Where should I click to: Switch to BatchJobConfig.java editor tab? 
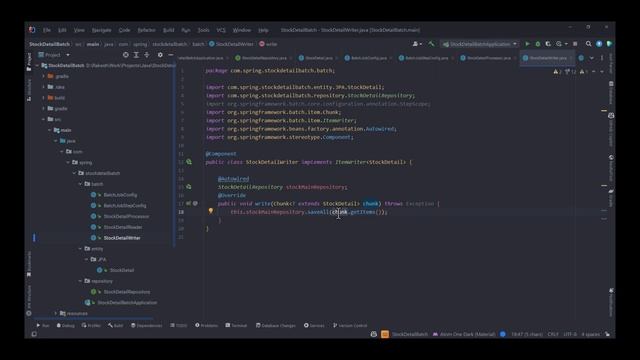click(369, 58)
